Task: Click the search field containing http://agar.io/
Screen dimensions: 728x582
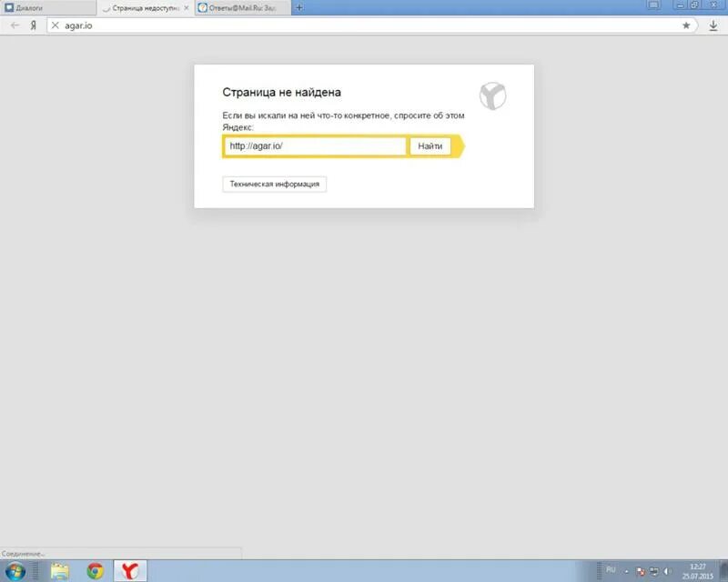Action: click(315, 146)
